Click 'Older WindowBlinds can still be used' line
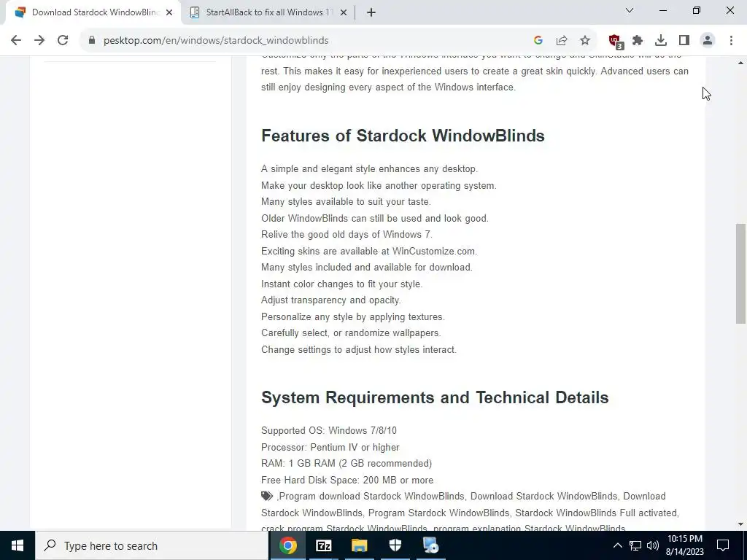Screen dimensions: 747x560 click(375, 218)
